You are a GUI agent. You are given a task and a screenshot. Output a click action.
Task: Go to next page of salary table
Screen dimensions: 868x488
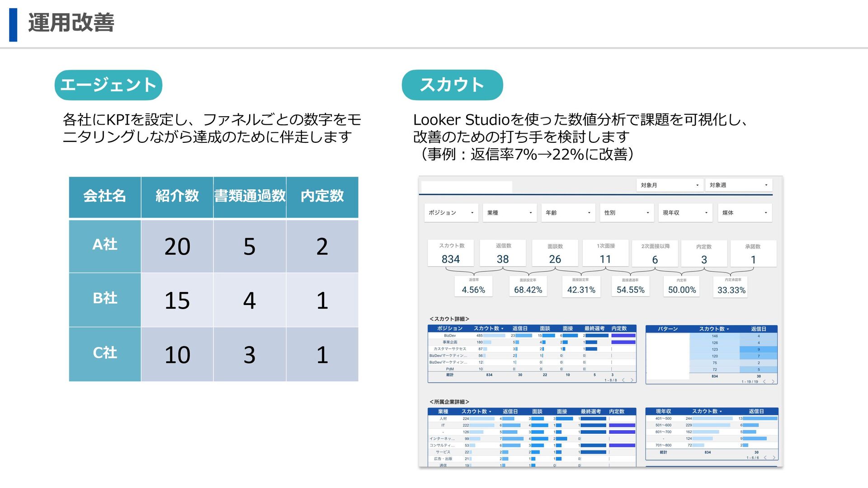(774, 458)
